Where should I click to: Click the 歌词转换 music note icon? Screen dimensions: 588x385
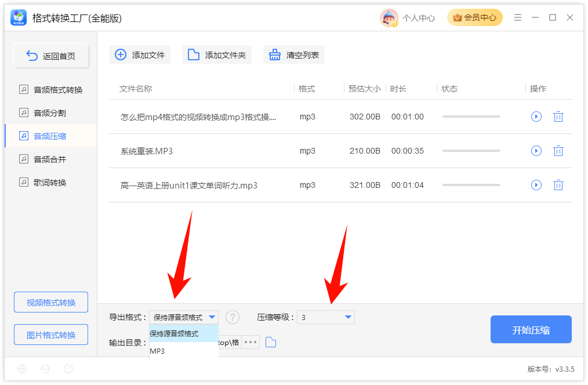24,182
